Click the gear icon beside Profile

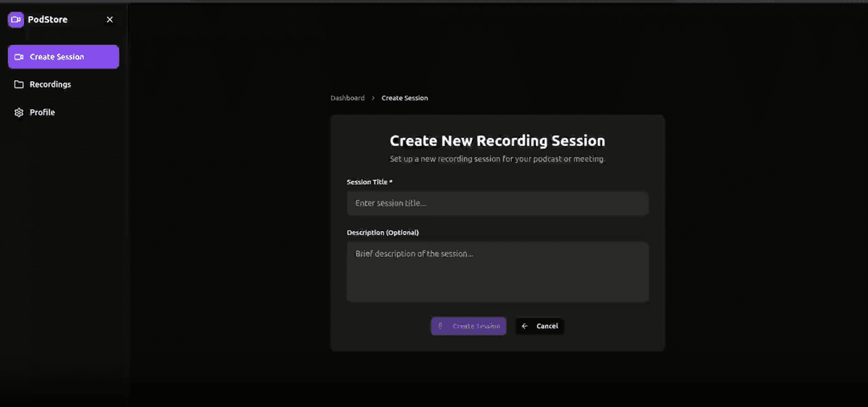tap(18, 112)
